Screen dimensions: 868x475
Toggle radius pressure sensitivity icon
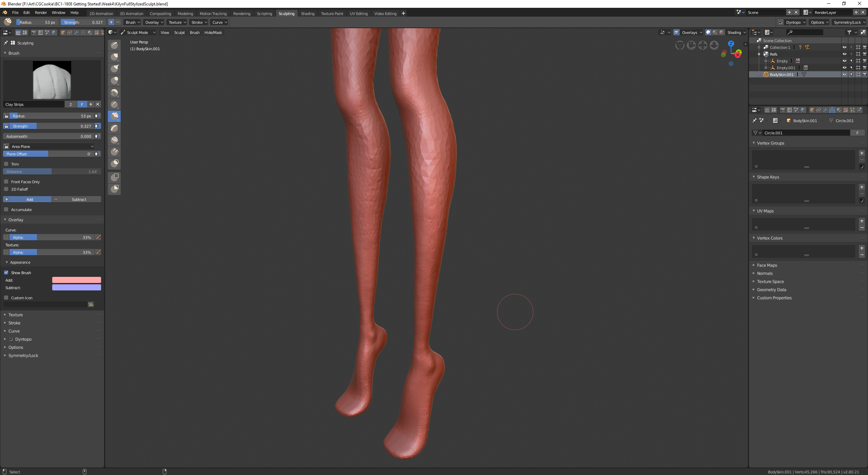click(97, 116)
